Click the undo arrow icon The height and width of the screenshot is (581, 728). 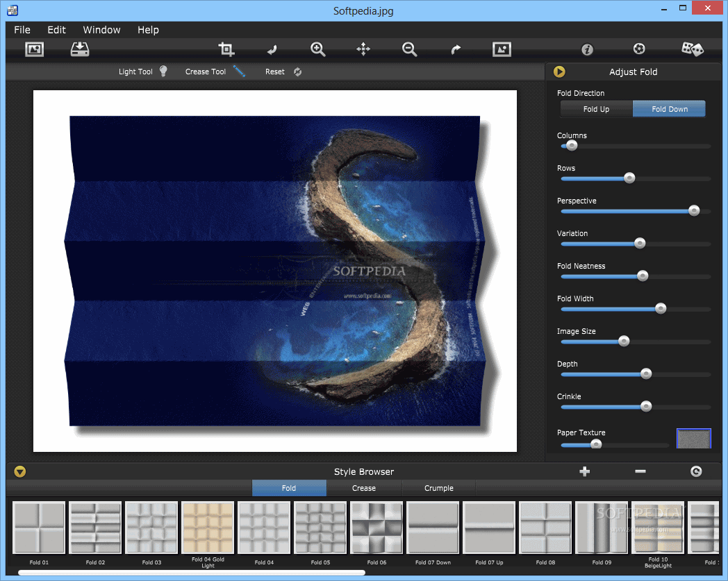tap(272, 50)
